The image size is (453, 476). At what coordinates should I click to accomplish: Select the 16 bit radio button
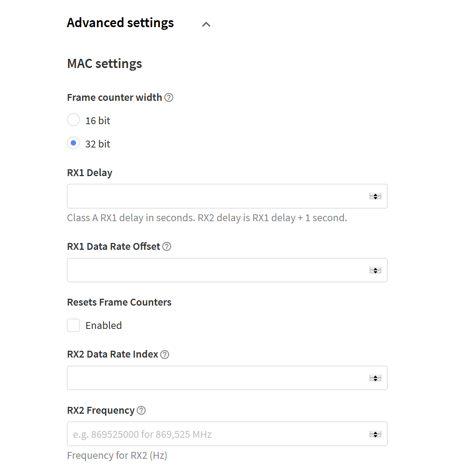point(73,120)
